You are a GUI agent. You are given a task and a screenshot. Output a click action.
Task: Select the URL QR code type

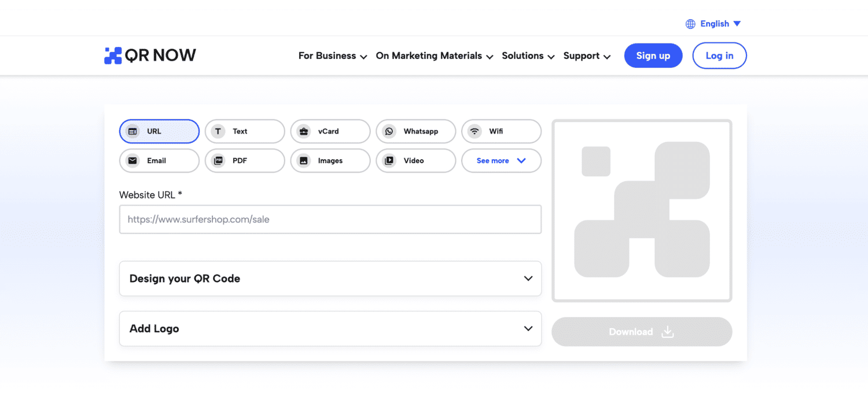[x=159, y=131]
